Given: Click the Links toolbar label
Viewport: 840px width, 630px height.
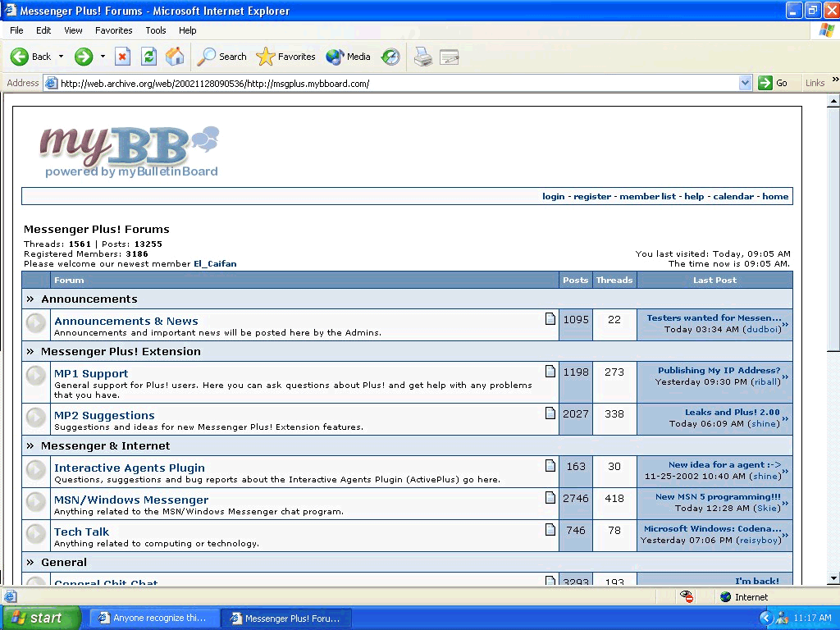Looking at the screenshot, I should (x=815, y=83).
